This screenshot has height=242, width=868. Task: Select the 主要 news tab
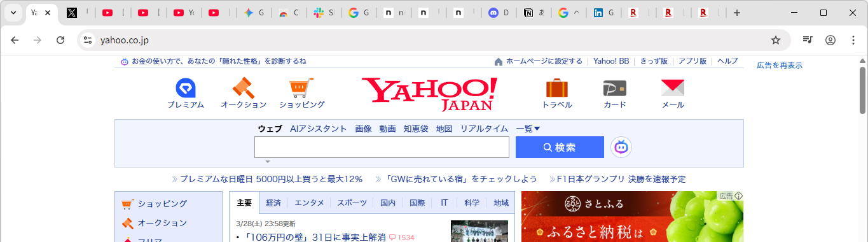244,203
